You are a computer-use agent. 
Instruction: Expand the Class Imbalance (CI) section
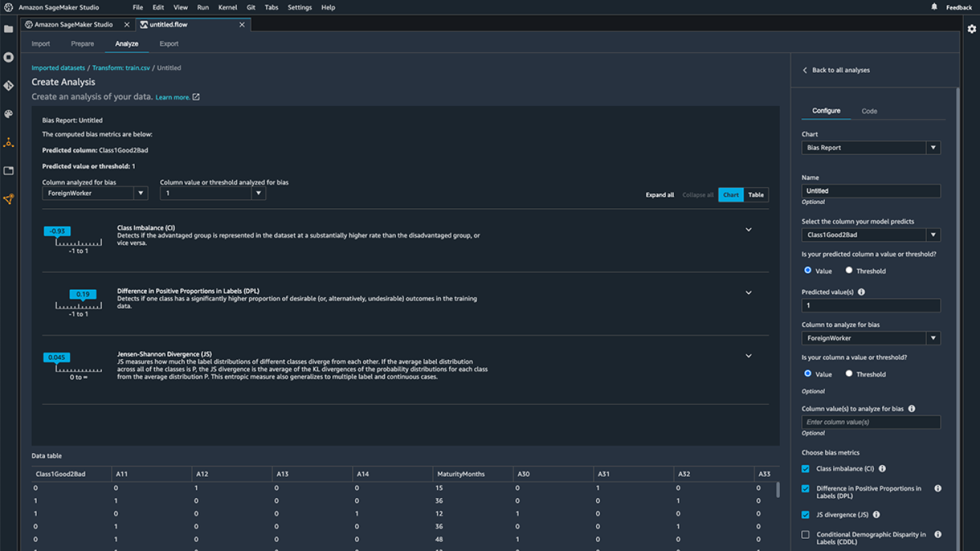[748, 230]
